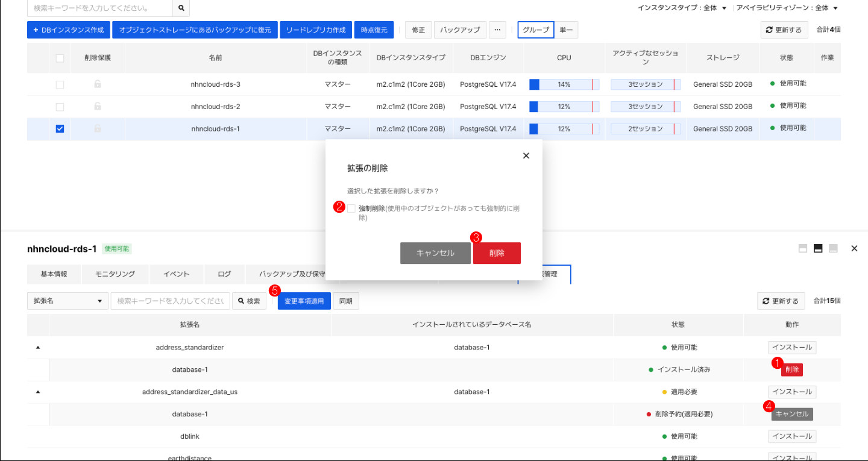Click the 削除予約(適用必要) status text
The image size is (868, 461).
[684, 414]
